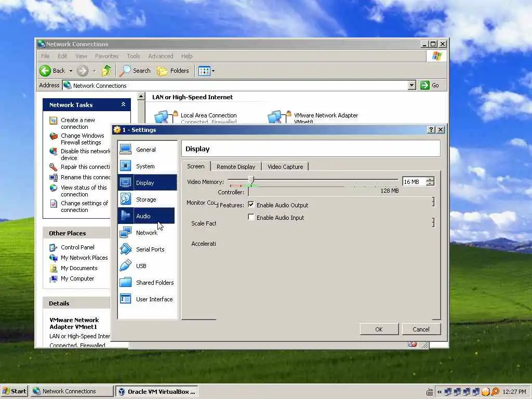Open the Forward history dropdown arrow
This screenshot has width=532, height=399.
[x=95, y=71]
